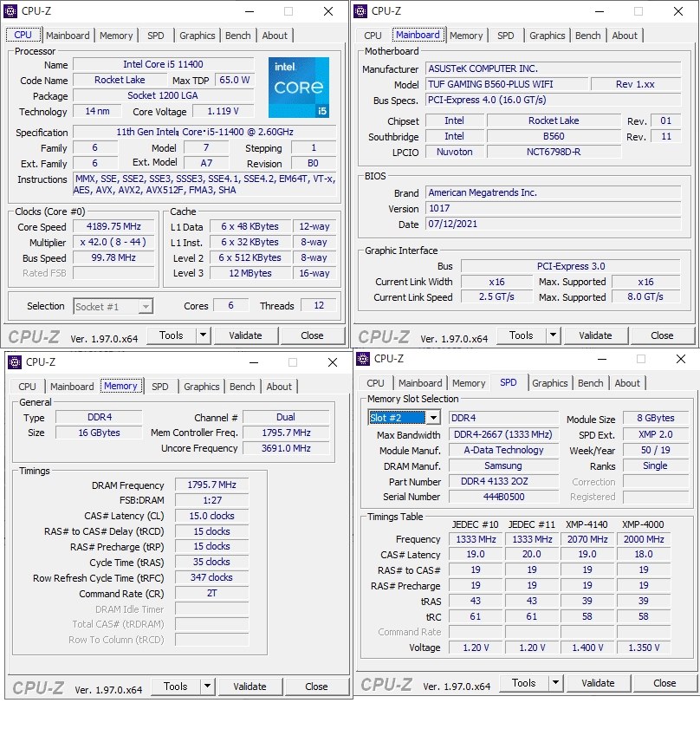Viewport: 700px width, 755px height.
Task: Click Validate in the Memory Slot Selection window
Action: coord(598,683)
